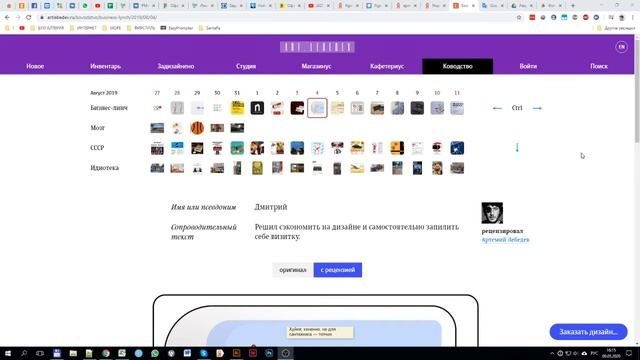This screenshot has height=360, width=640.
Task: Select the highlighted Ководство menu item
Action: (458, 66)
